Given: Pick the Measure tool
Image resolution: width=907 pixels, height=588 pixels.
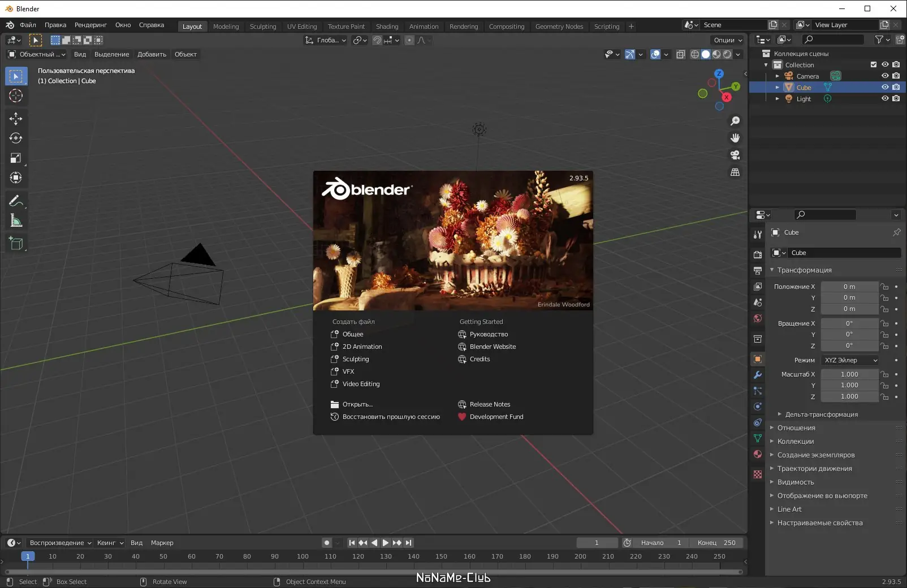Looking at the screenshot, I should 16,221.
